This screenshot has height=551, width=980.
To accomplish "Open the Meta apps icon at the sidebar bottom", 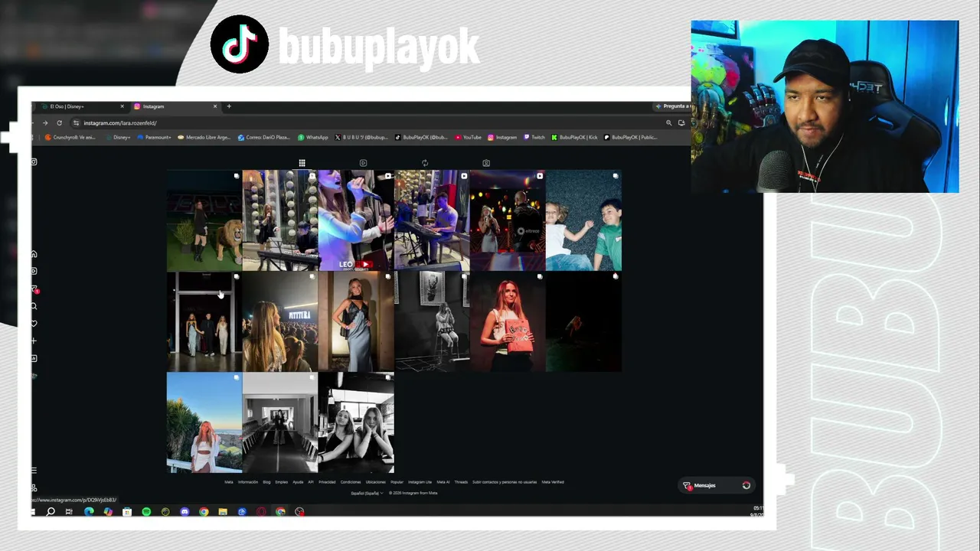I will click(x=34, y=487).
